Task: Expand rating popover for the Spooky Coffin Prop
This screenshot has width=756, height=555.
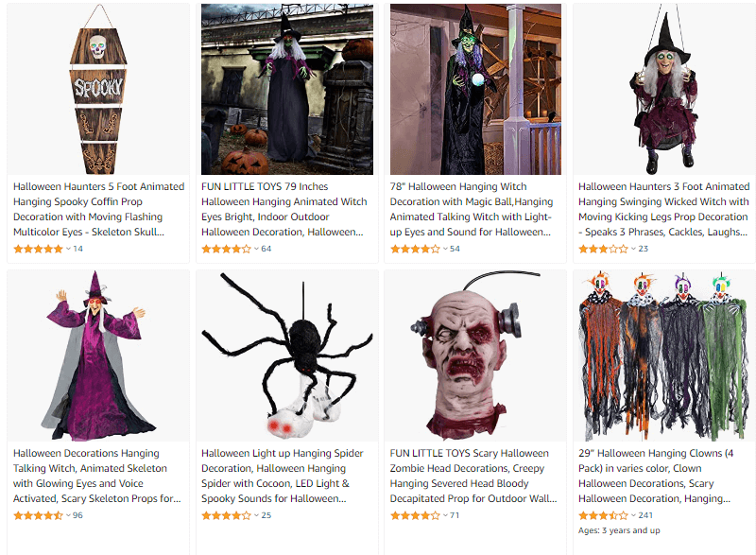Action: point(68,249)
